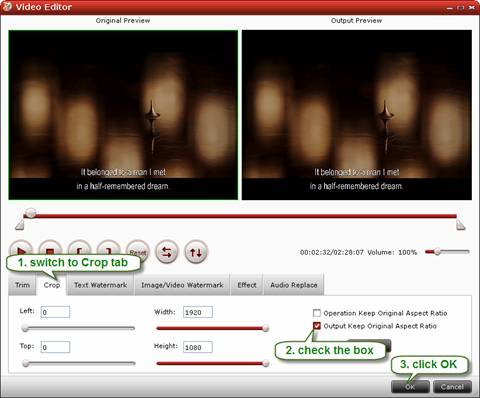This screenshot has height=398, width=480.
Task: Click the Width input field showing 1920
Action: click(198, 312)
